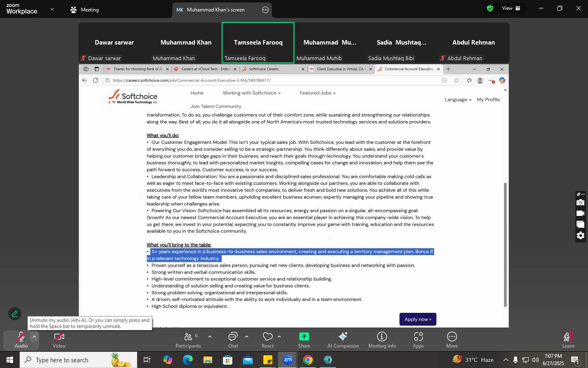Open the taskbar volume control
This screenshot has width=588, height=368.
click(535, 360)
